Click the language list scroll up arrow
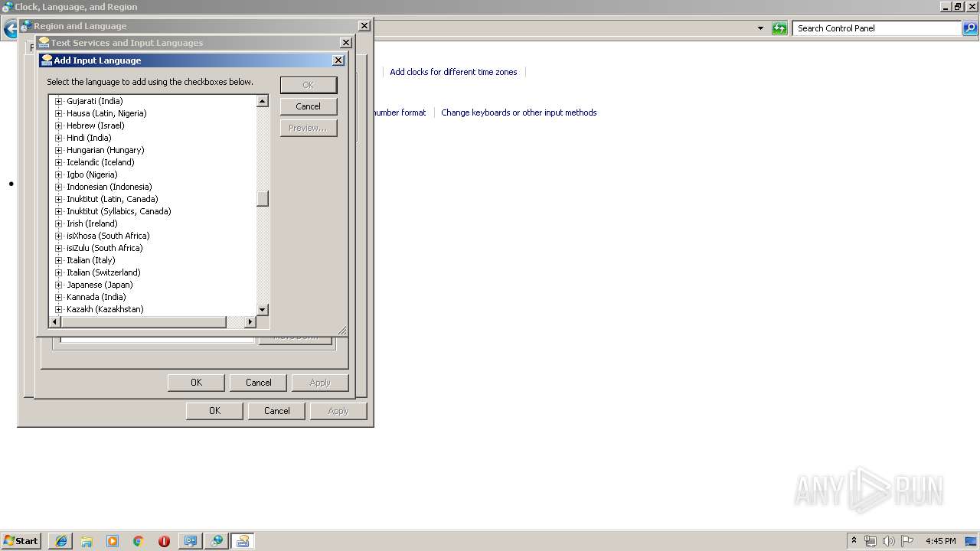 coord(263,101)
